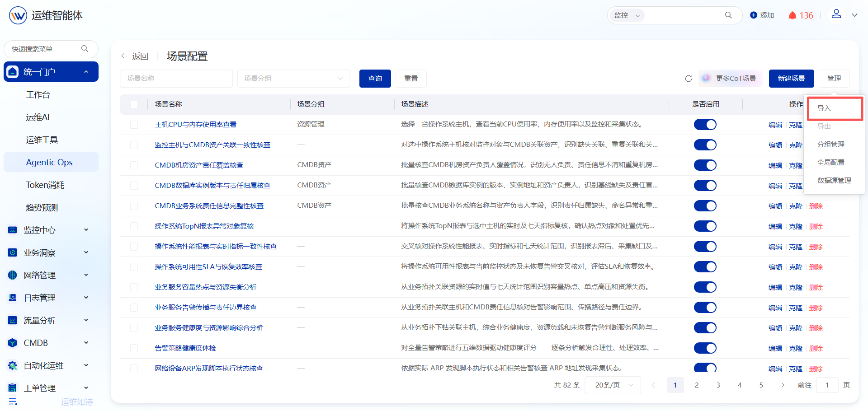Go to page 5 in pagination
This screenshot has width=868, height=411.
click(x=761, y=385)
